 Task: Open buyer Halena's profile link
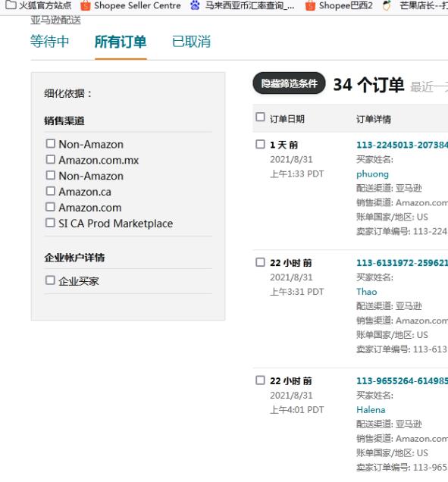[371, 410]
